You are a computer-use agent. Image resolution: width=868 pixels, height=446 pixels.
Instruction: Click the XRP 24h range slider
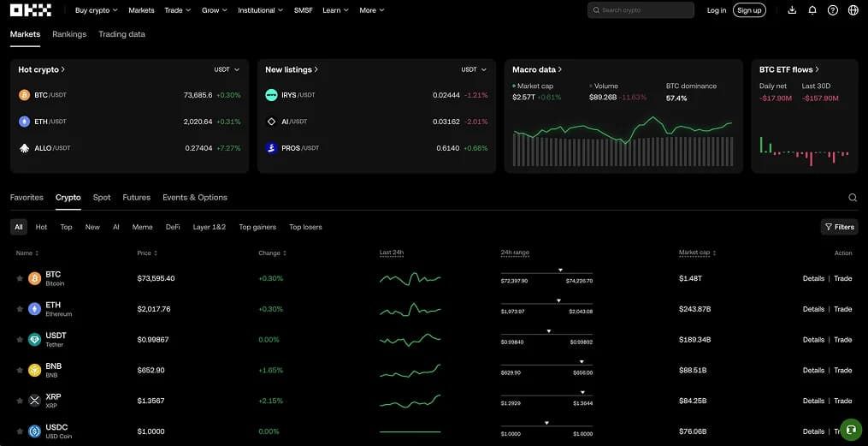pos(546,395)
